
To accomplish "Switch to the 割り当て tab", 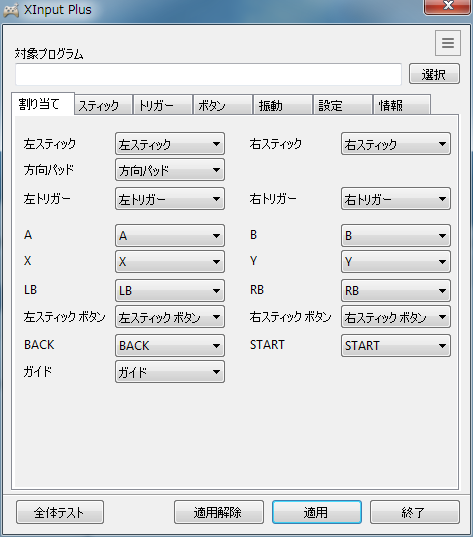I will click(x=43, y=104).
